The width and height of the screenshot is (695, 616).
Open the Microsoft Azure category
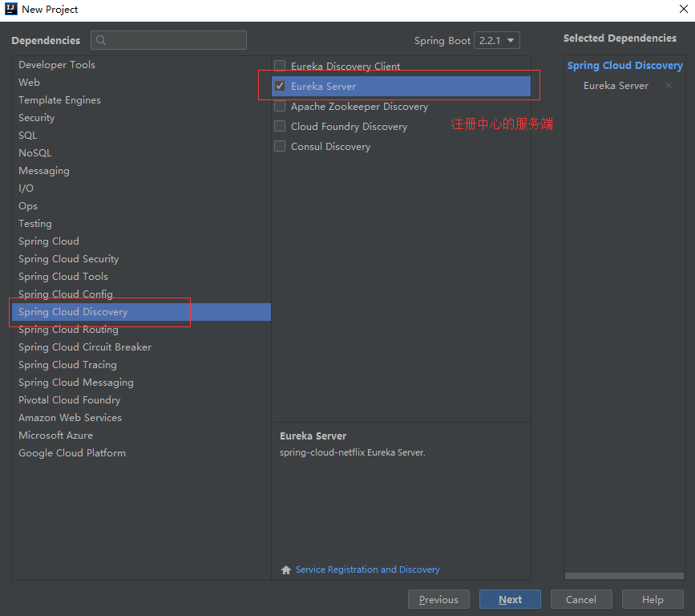[141, 436]
